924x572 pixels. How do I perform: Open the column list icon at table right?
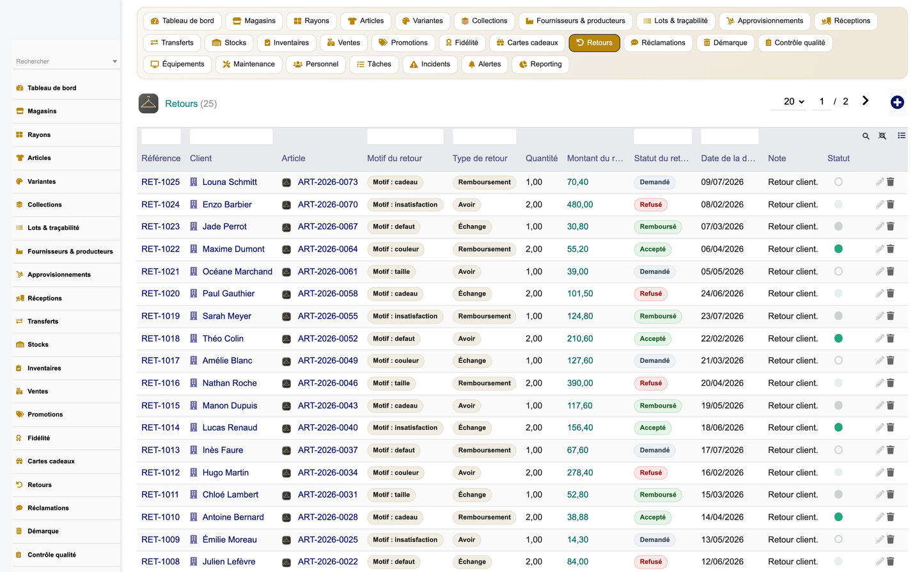[x=902, y=136]
